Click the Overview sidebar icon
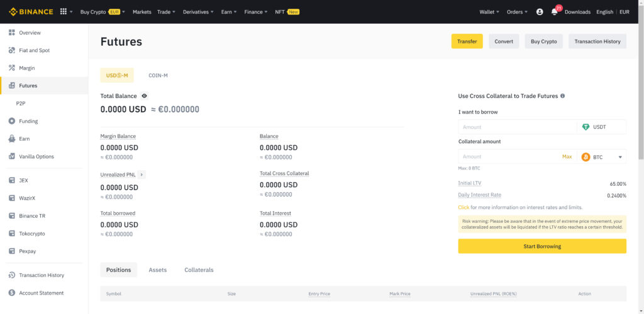 click(x=12, y=33)
